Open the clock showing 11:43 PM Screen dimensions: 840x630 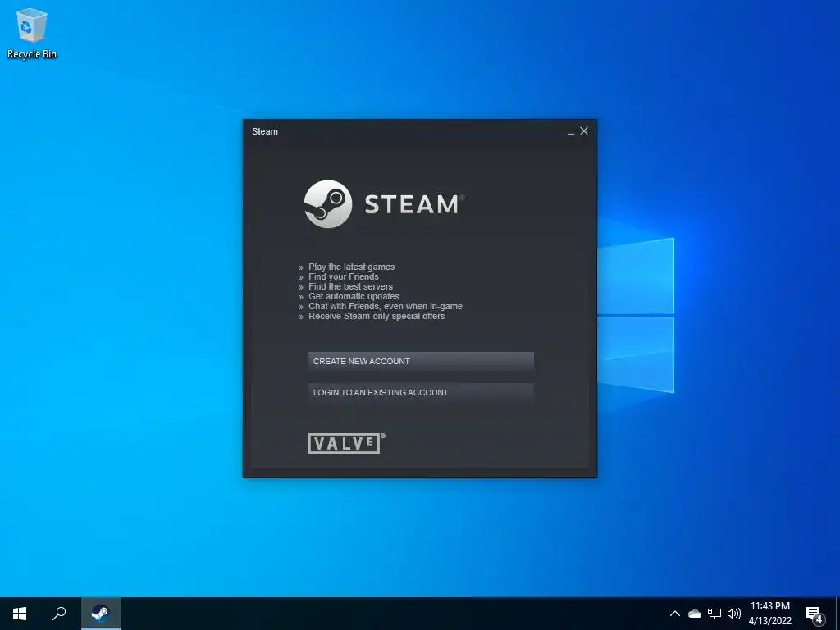(769, 614)
